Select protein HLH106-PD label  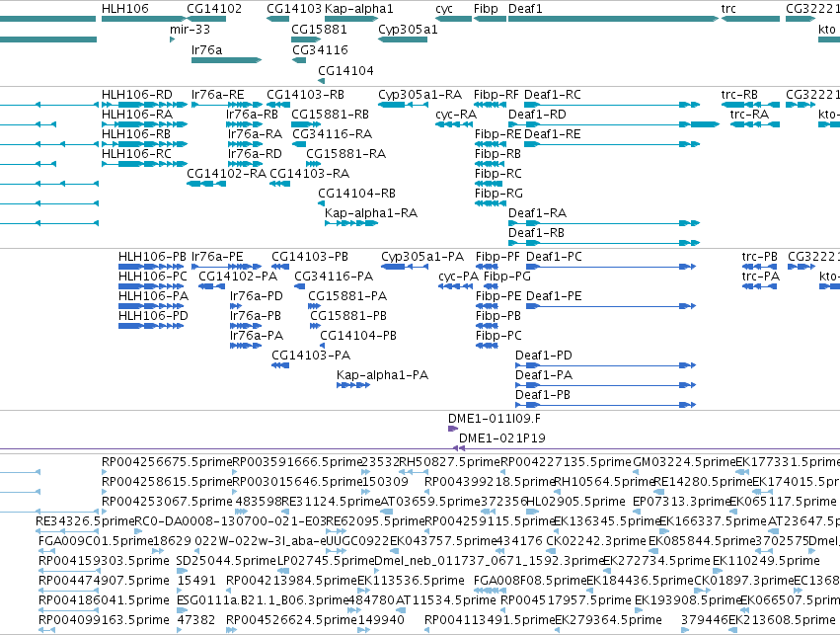pos(153,316)
